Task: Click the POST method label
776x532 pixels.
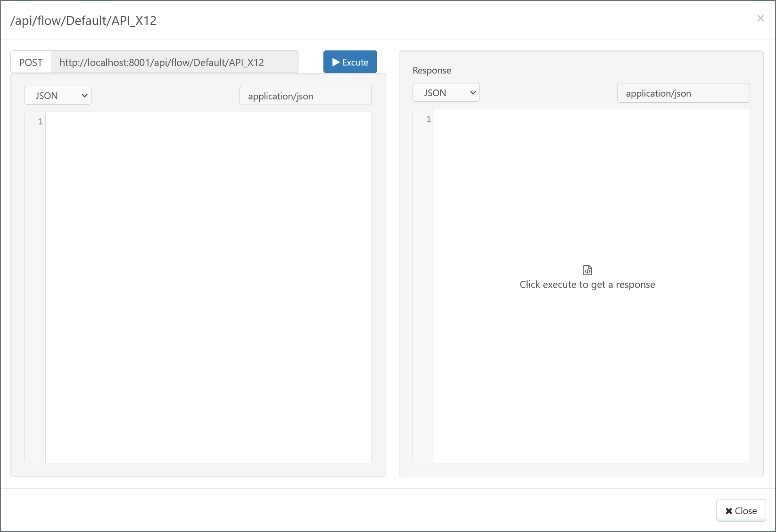Action: 31,62
